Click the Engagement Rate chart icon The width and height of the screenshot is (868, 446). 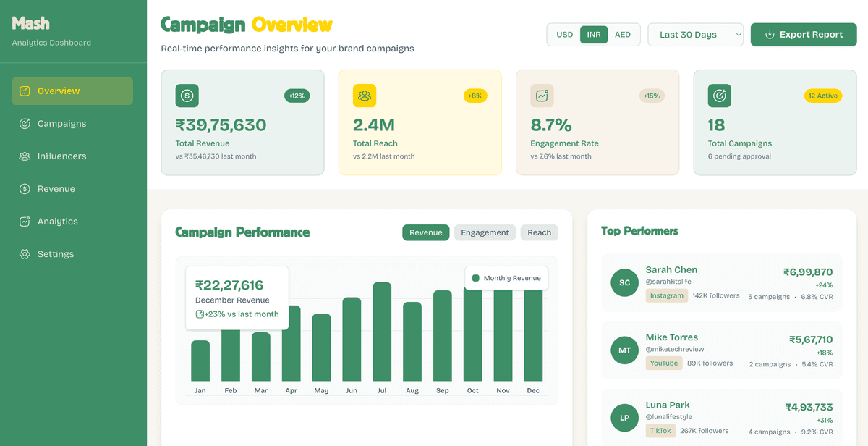tap(542, 96)
